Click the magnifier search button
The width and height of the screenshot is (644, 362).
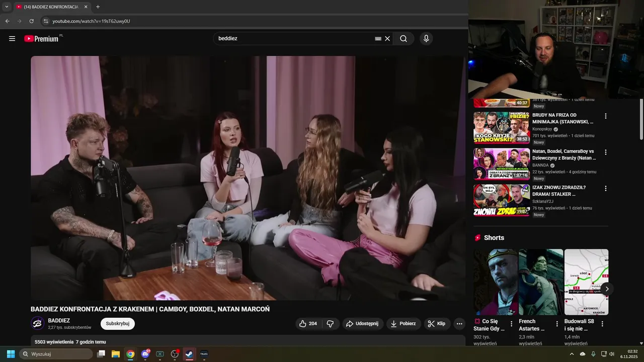click(x=404, y=39)
